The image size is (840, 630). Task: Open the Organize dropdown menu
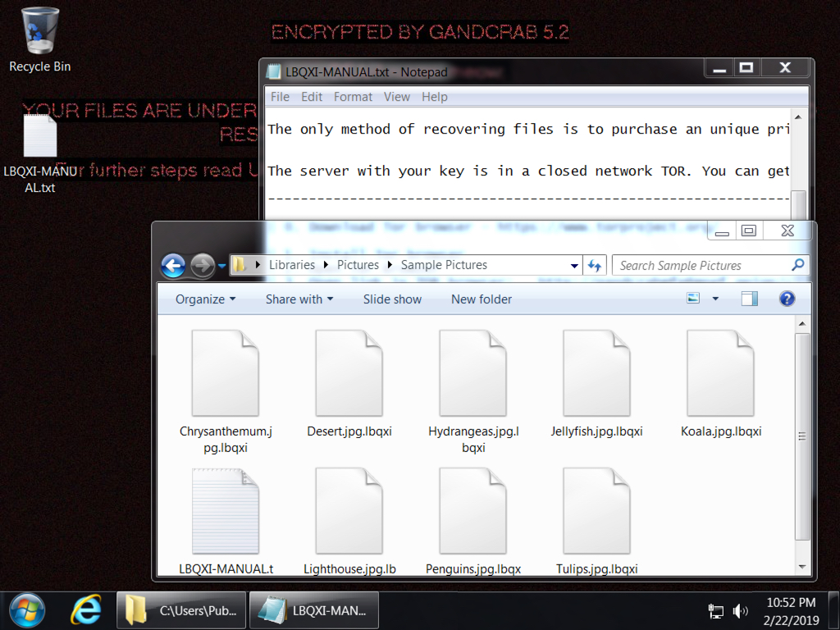(x=205, y=299)
